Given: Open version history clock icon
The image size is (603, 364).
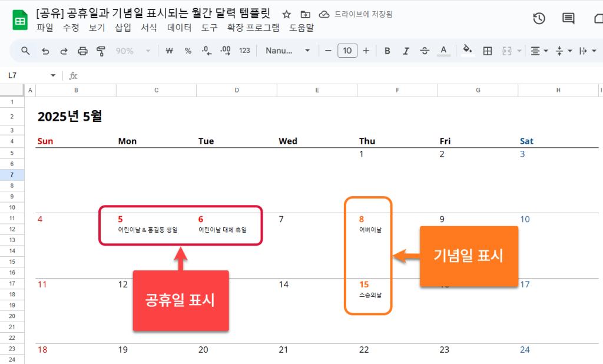Looking at the screenshot, I should (x=539, y=19).
